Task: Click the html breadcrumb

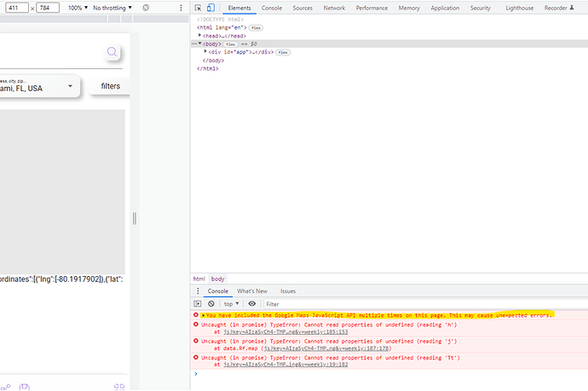Action: (199, 279)
